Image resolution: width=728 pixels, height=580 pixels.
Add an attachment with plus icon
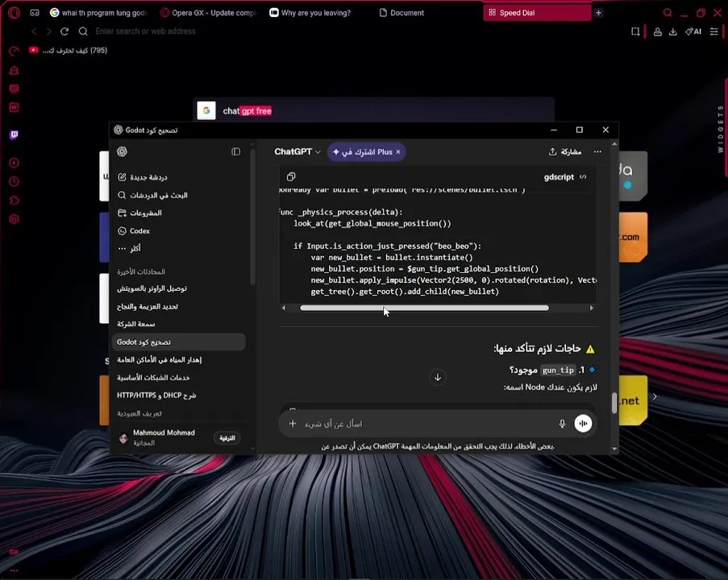click(293, 423)
